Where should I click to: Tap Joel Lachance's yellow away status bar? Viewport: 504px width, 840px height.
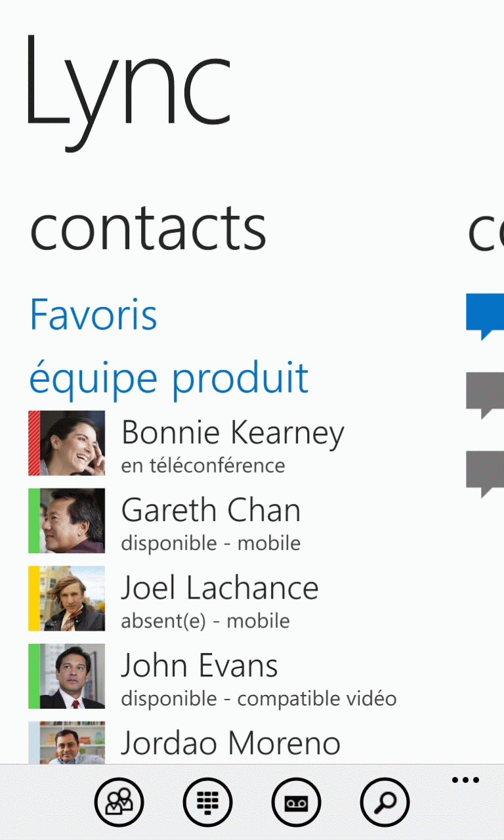coord(34,598)
